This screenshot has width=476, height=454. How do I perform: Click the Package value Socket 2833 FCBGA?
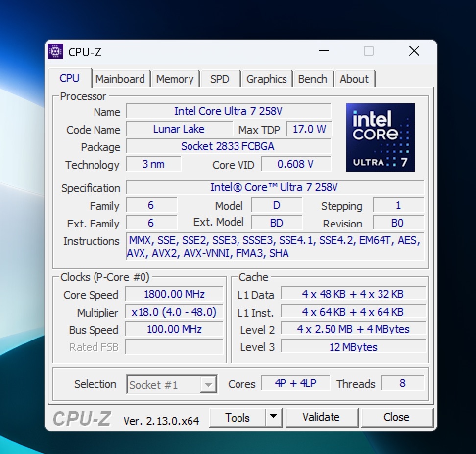(x=228, y=146)
